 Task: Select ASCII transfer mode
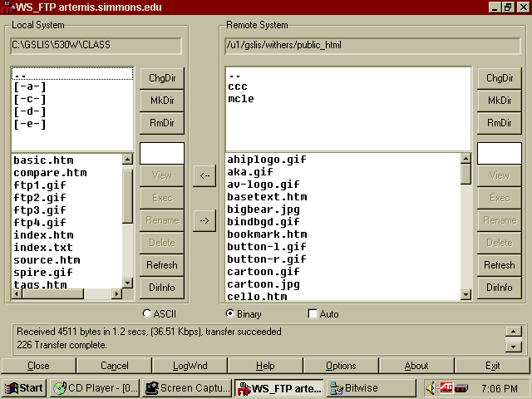pyautogui.click(x=147, y=314)
